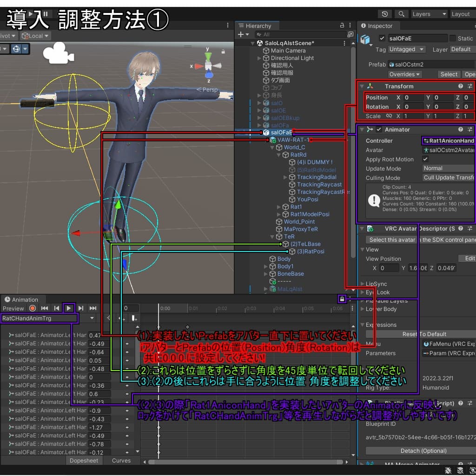Expand the Directional Light item

click(x=259, y=58)
